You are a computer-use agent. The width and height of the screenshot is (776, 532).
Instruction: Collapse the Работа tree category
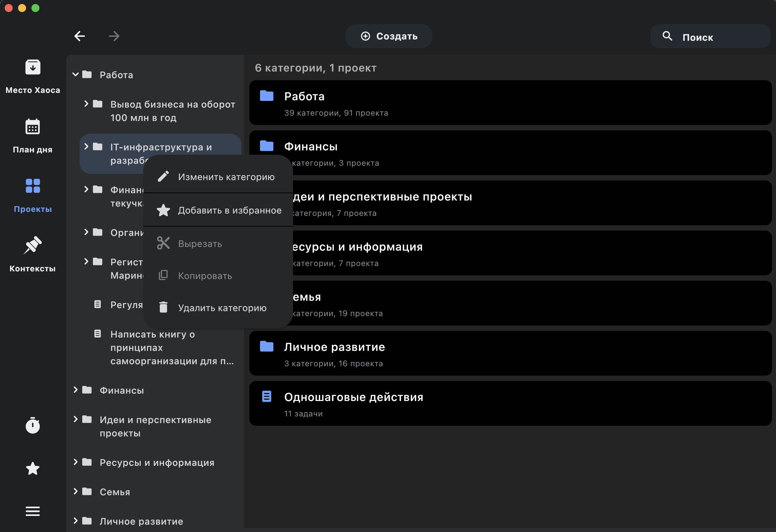(x=76, y=75)
